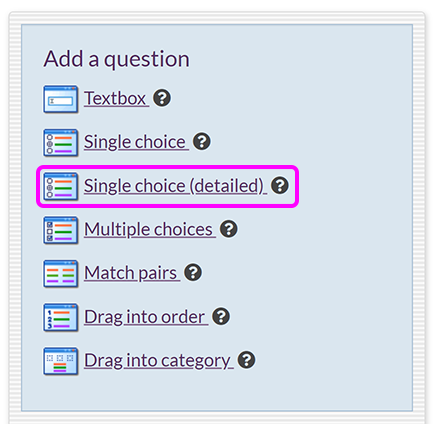Click the Multiple choices checkbox-list icon
Image resolution: width=438 pixels, height=424 pixels.
click(61, 230)
